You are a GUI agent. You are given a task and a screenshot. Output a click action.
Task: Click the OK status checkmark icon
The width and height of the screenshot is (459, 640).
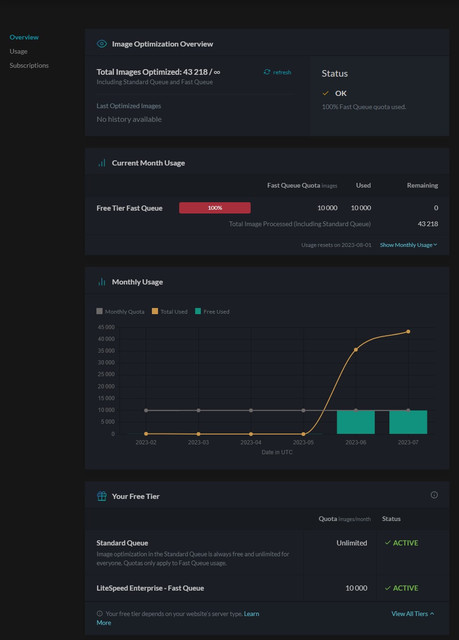point(326,93)
